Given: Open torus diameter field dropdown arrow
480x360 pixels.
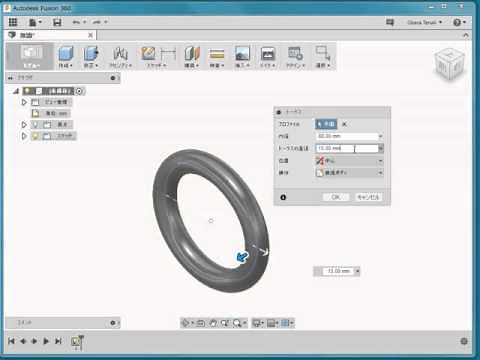Looking at the screenshot, I should coord(381,148).
